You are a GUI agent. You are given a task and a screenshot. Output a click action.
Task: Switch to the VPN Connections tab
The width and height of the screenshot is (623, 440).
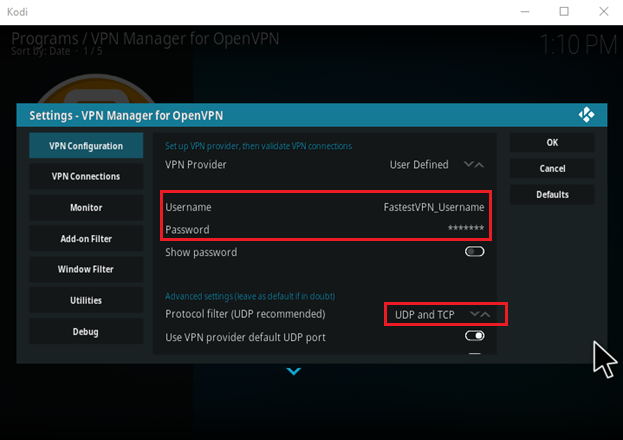point(86,176)
